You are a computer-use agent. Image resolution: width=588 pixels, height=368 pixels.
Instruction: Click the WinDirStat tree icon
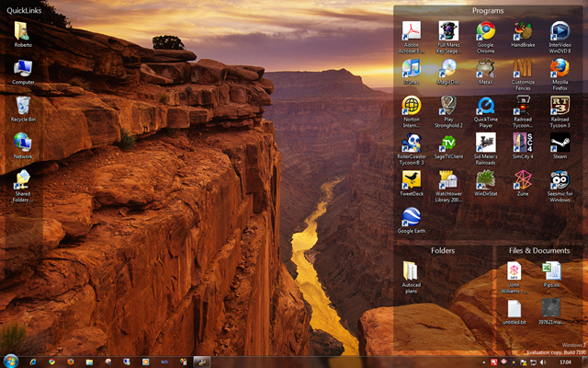(486, 179)
